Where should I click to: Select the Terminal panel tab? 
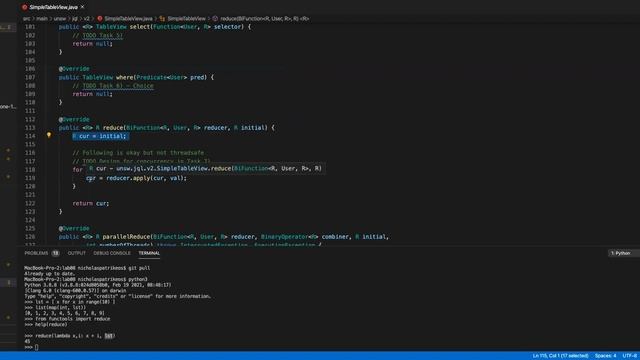coord(149,253)
